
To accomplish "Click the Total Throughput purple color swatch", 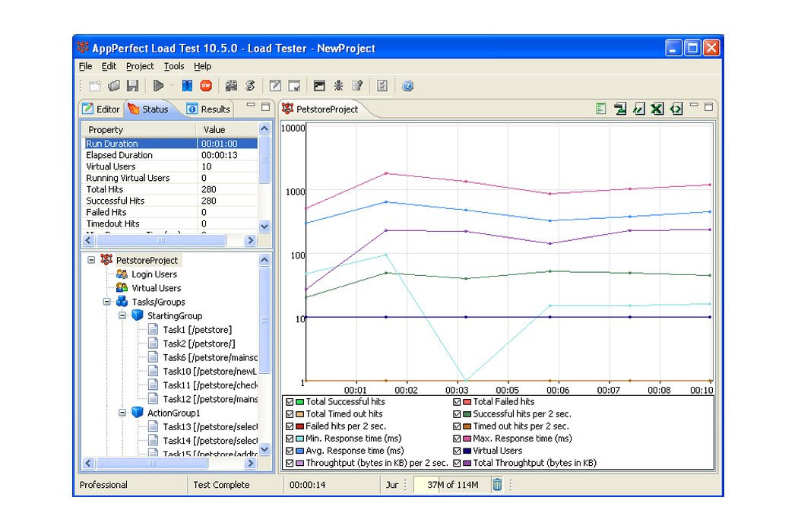I will pyautogui.click(x=467, y=464).
